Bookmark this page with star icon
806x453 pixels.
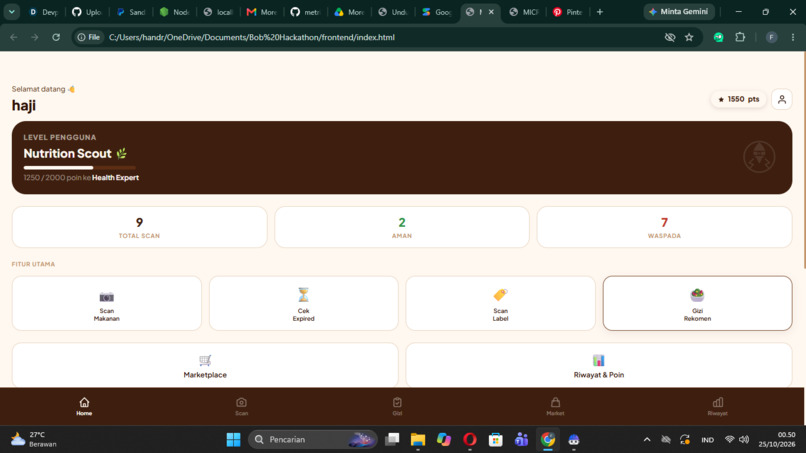click(x=689, y=37)
